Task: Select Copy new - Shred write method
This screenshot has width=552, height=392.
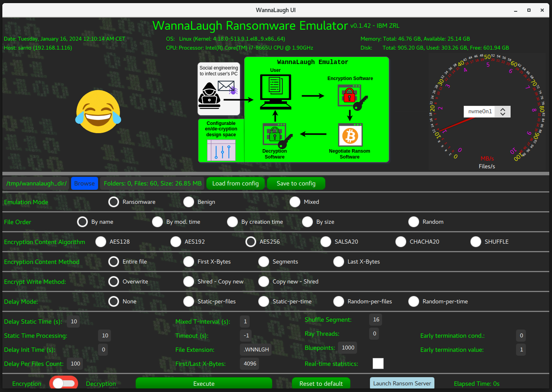Action: [264, 282]
